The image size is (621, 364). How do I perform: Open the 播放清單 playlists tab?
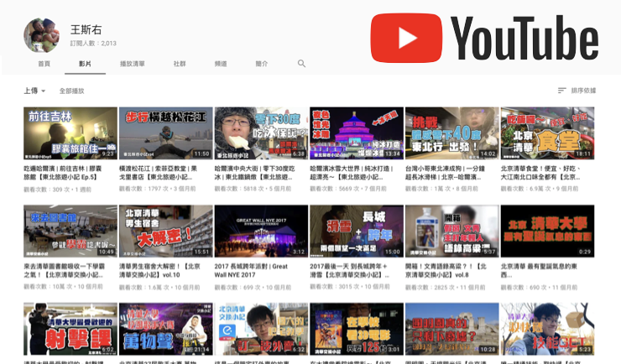pos(132,63)
